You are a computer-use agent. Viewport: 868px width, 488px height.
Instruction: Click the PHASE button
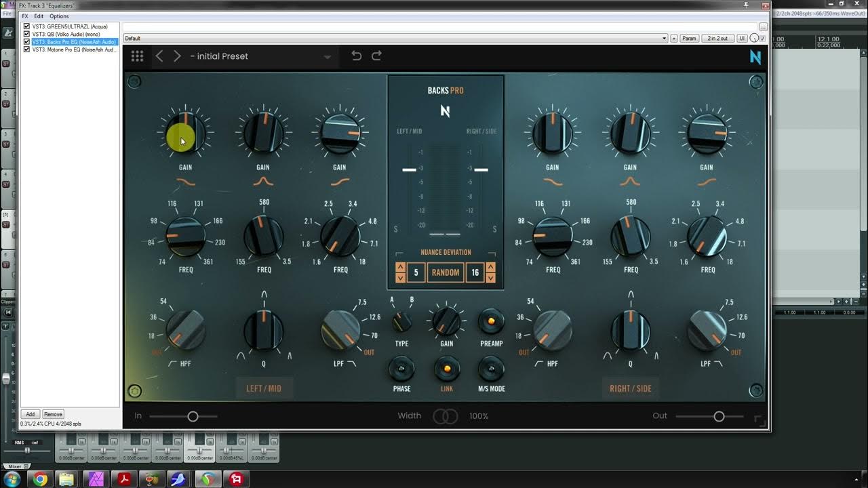(401, 369)
